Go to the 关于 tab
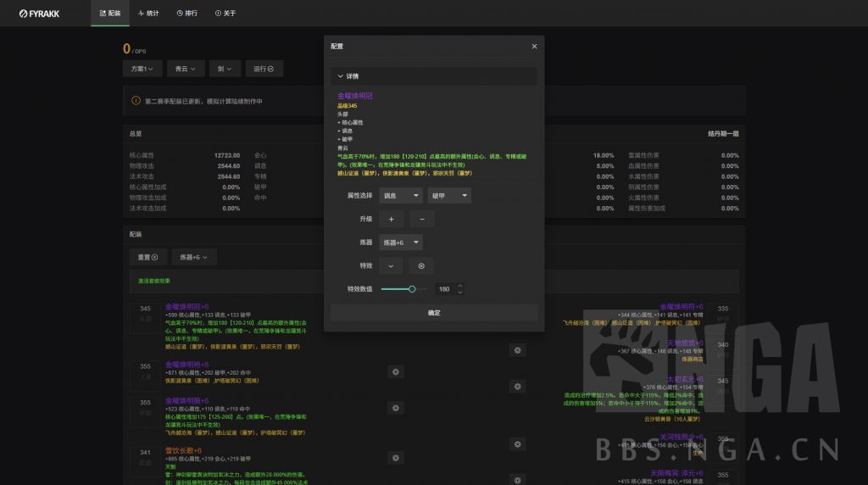 click(225, 14)
